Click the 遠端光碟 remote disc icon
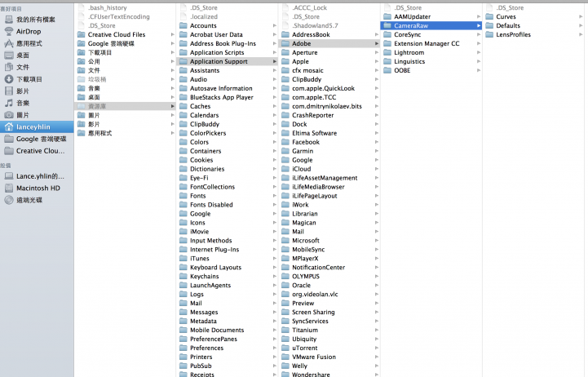 tap(9, 200)
